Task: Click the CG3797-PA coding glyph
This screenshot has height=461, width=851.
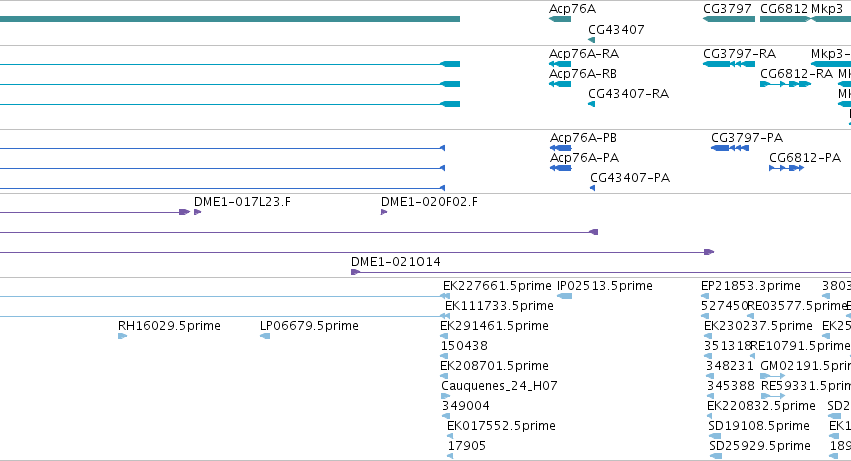Action: [x=730, y=148]
